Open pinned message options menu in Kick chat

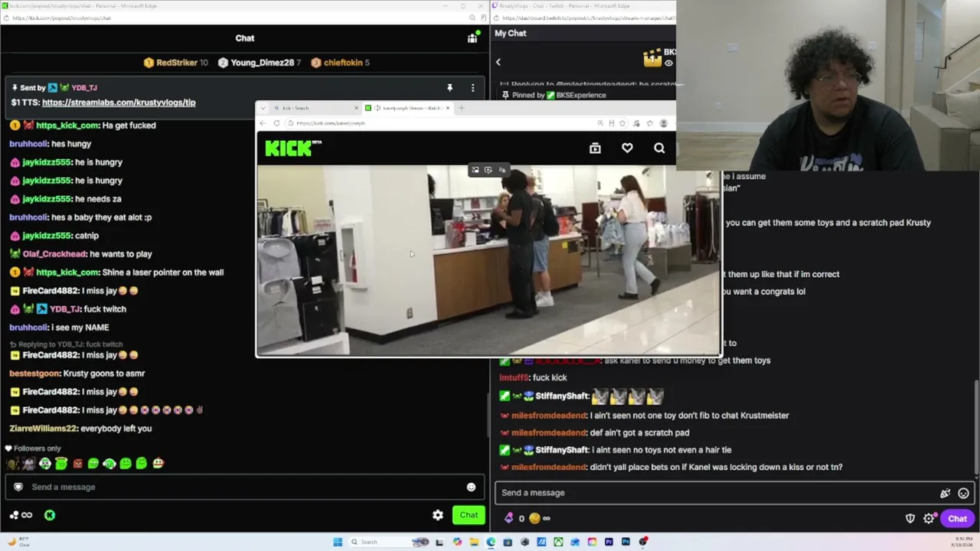point(472,88)
